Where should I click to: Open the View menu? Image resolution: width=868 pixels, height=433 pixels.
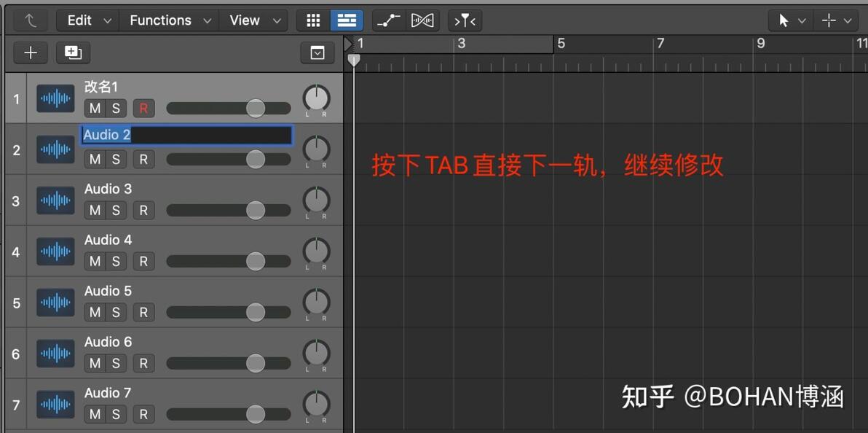(254, 20)
